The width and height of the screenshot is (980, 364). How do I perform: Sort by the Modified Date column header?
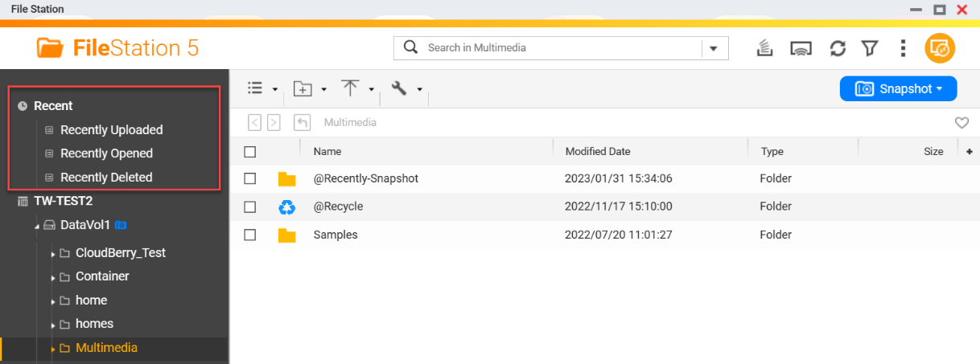tap(598, 151)
